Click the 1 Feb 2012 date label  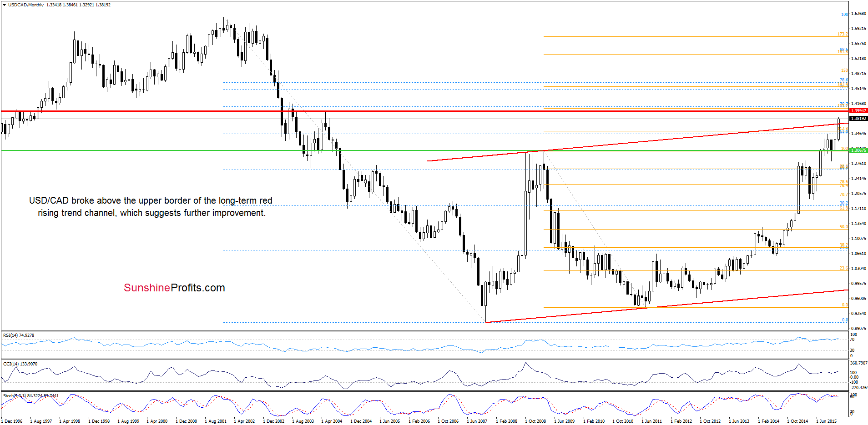681,421
